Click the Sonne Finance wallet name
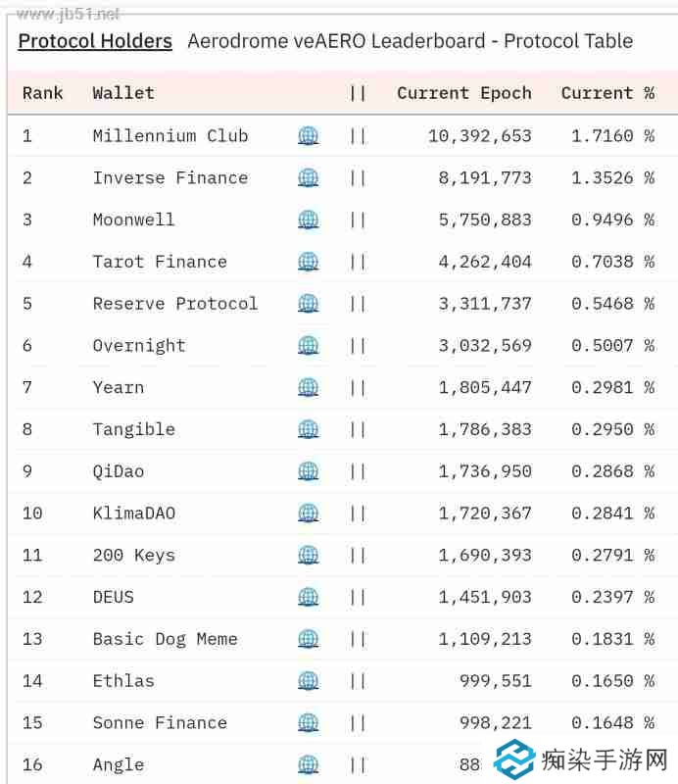678x784 pixels. (160, 723)
